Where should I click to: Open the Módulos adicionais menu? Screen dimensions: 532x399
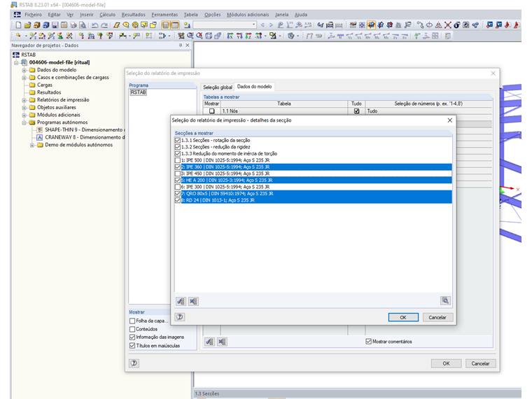point(248,15)
